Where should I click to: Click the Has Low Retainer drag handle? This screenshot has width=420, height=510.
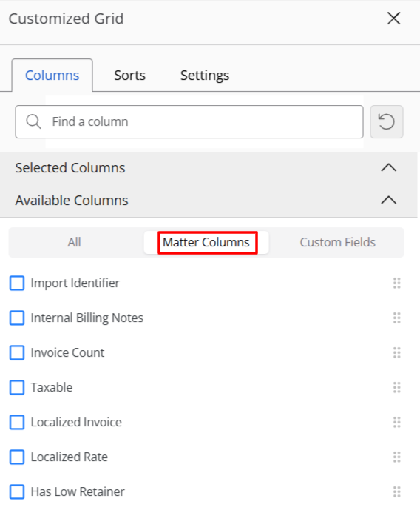tap(396, 491)
